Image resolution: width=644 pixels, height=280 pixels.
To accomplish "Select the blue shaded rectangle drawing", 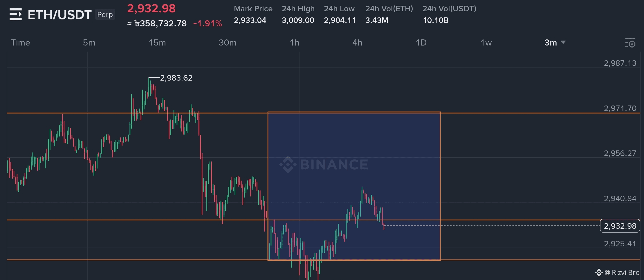I will tap(354, 186).
